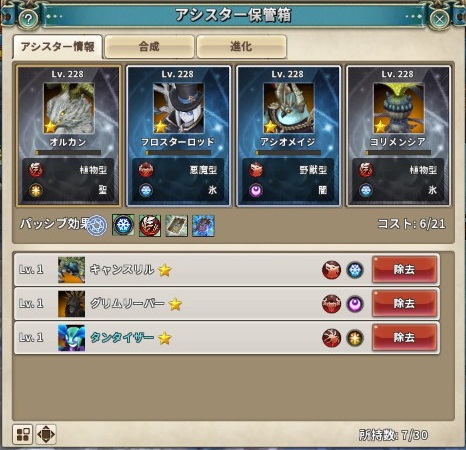Select the コリメンシア assister card
Image resolution: width=466 pixels, height=450 pixels.
(x=398, y=136)
